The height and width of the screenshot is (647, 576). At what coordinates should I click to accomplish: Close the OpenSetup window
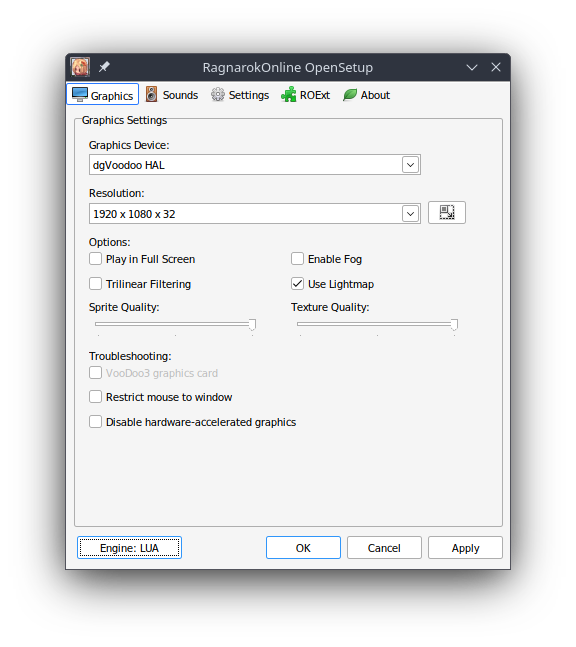[496, 67]
